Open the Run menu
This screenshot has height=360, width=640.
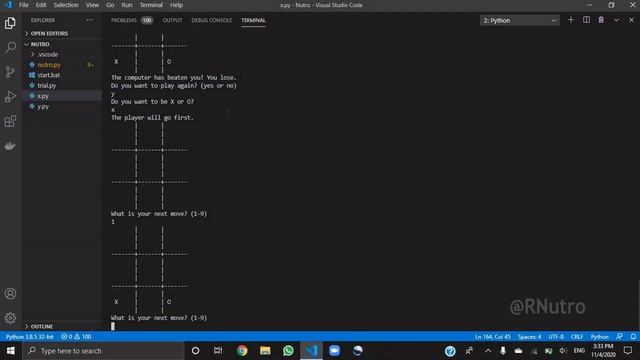click(127, 5)
